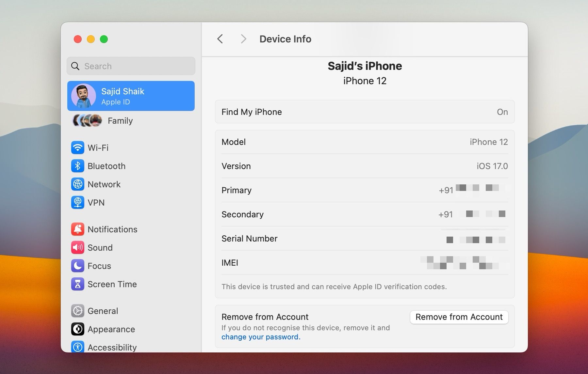
Task: Navigate back with the left chevron
Action: coord(220,39)
